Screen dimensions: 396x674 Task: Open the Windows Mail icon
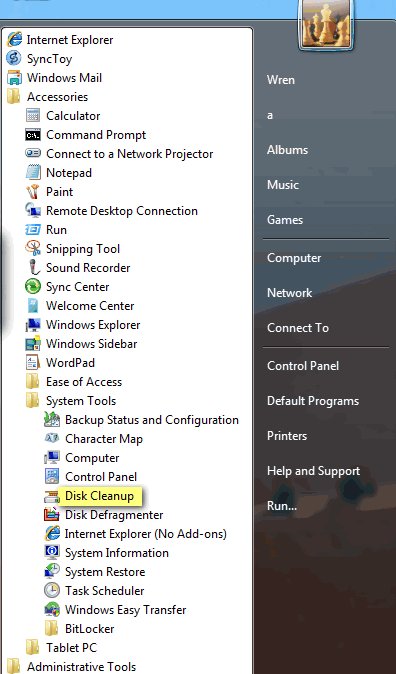(14, 78)
